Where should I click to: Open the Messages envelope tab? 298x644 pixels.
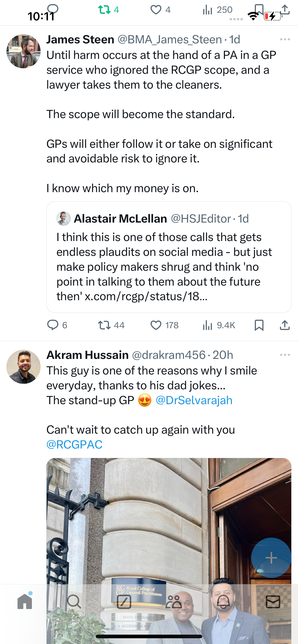273,602
